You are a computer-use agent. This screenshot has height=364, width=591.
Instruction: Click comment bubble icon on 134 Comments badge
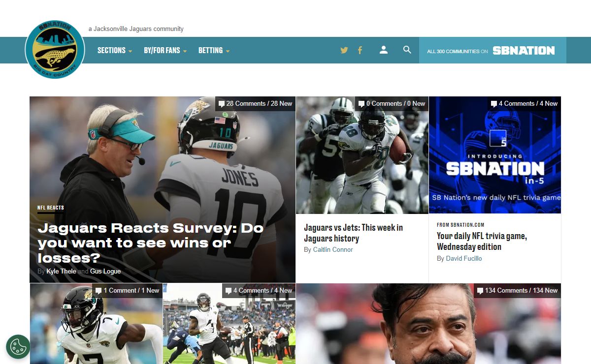pyautogui.click(x=480, y=291)
